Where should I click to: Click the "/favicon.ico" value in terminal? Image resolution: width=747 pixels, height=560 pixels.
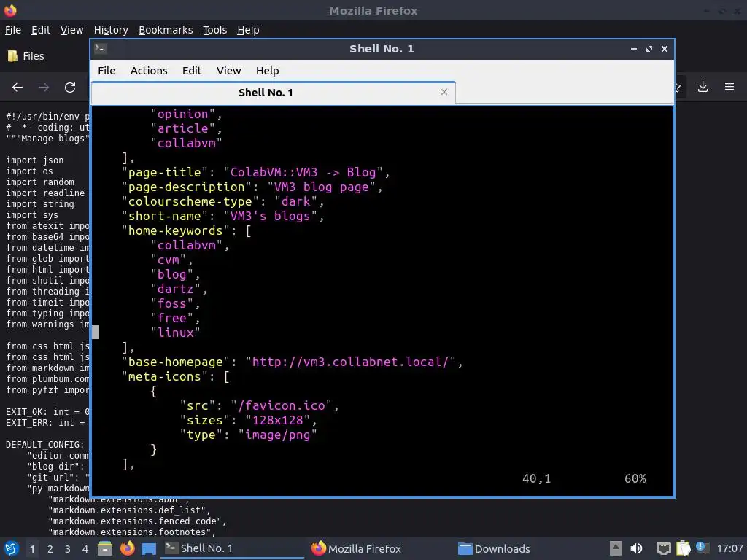coord(282,405)
